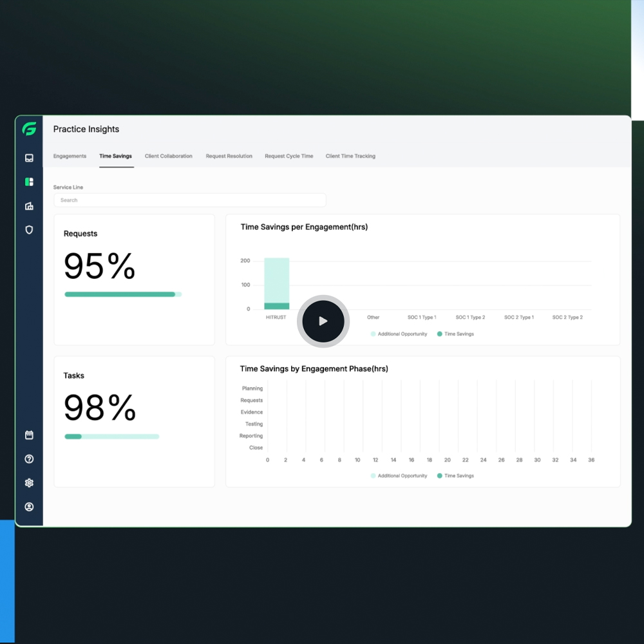
Task: Click the 98% Tasks value
Action: point(100,408)
